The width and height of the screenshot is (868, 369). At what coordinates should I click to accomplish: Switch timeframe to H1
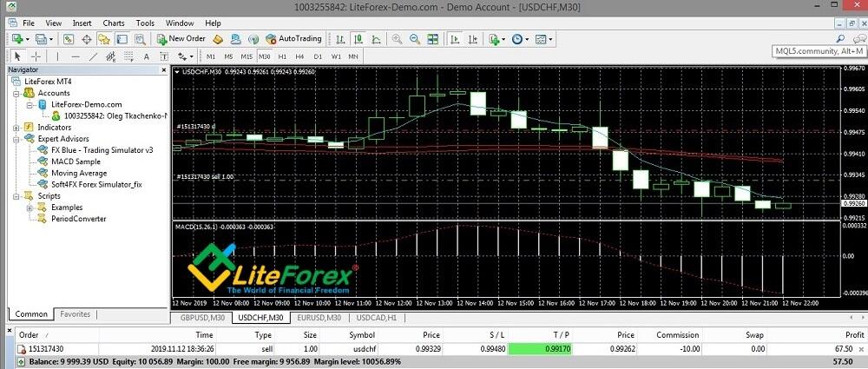tap(282, 56)
